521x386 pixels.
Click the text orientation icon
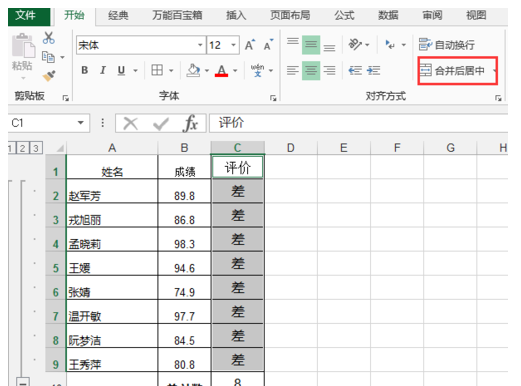(x=355, y=44)
